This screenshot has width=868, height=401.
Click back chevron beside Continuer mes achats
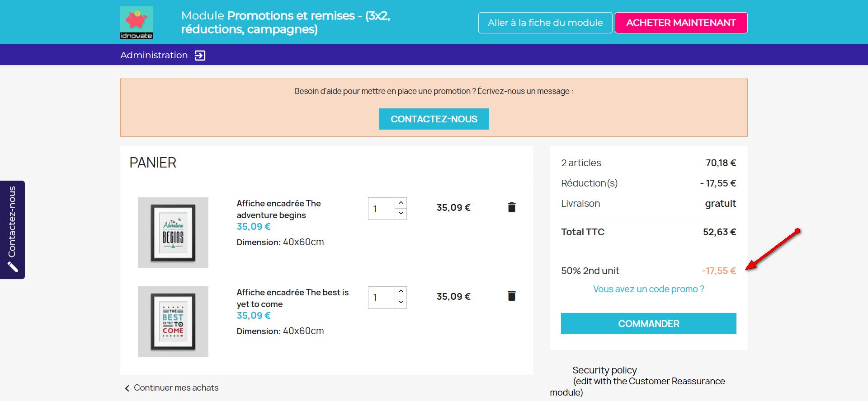127,388
